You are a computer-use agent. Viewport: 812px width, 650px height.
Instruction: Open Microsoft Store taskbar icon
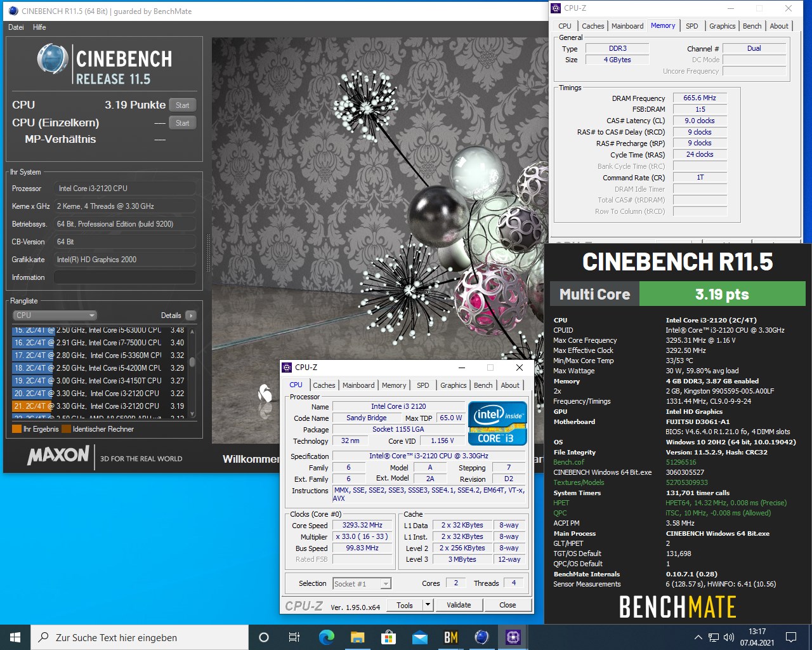tap(388, 637)
